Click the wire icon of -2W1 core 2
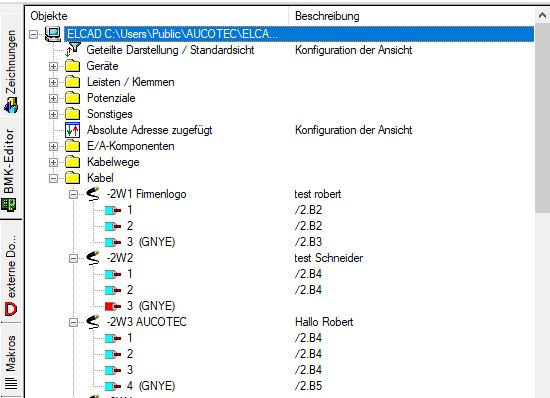The height and width of the screenshot is (398, 550). pyautogui.click(x=113, y=226)
